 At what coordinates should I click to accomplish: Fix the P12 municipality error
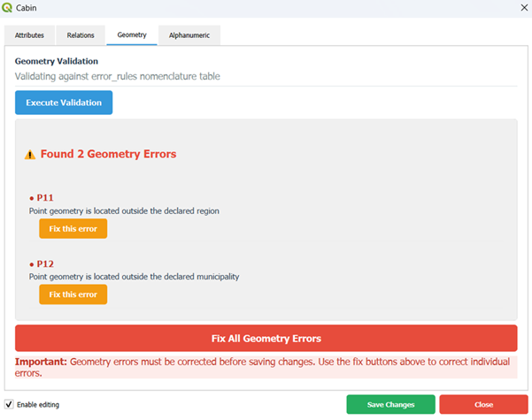click(x=73, y=294)
